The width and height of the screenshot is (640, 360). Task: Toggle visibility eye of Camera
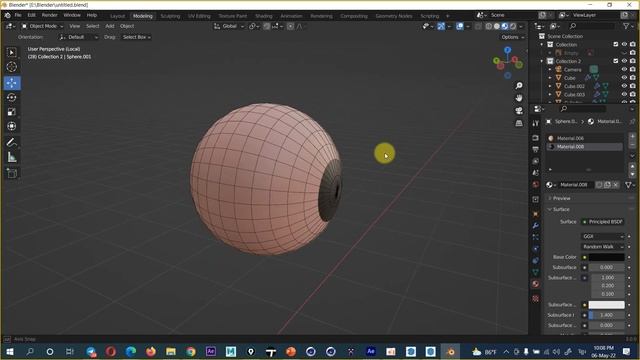[x=624, y=69]
